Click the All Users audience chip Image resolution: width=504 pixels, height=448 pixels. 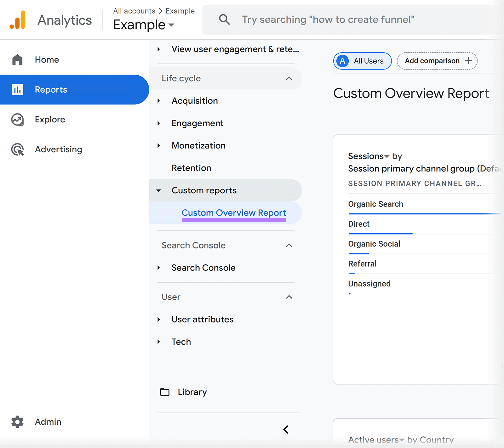362,61
